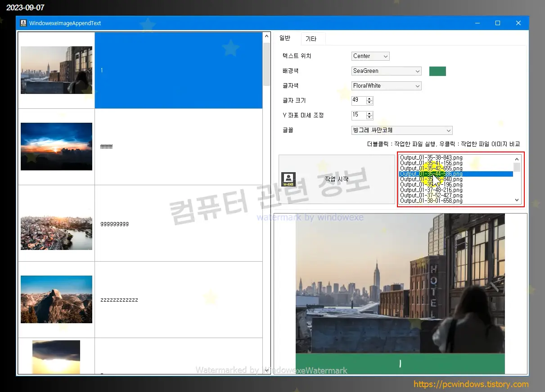Viewport: 545px width, 392px height.
Task: Click the image list scrollbar thumb
Action: 266,64
